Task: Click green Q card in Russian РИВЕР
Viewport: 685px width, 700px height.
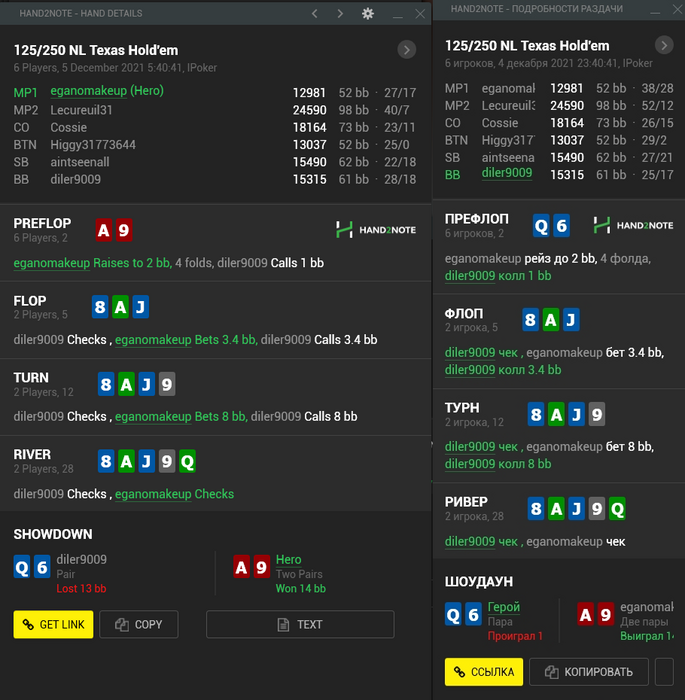Action: (x=617, y=508)
